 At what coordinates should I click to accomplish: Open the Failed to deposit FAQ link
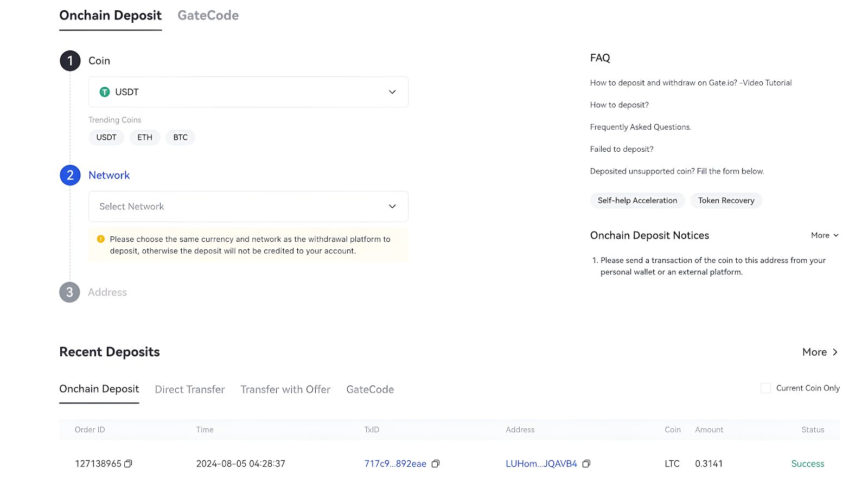[x=622, y=149]
